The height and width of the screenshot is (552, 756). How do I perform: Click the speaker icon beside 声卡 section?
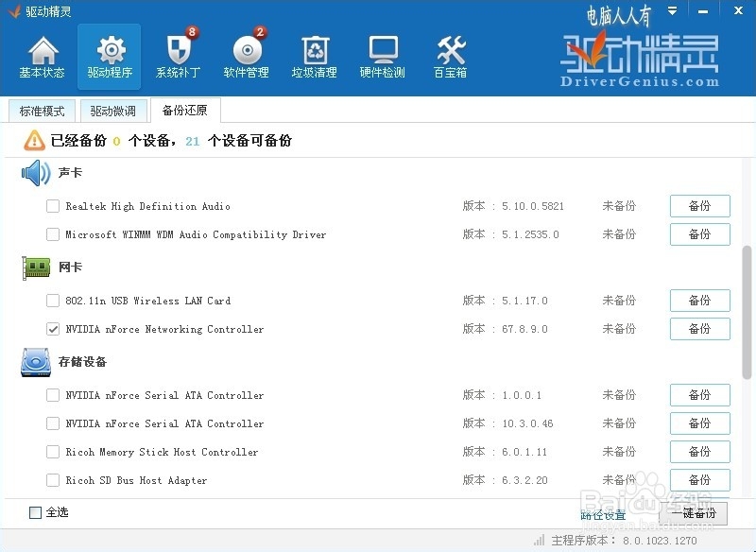click(x=35, y=172)
